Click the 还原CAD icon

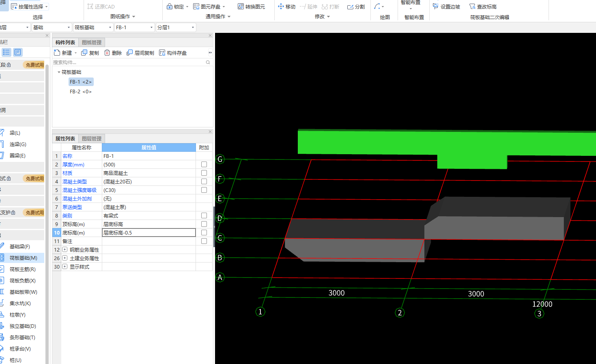(x=90, y=6)
